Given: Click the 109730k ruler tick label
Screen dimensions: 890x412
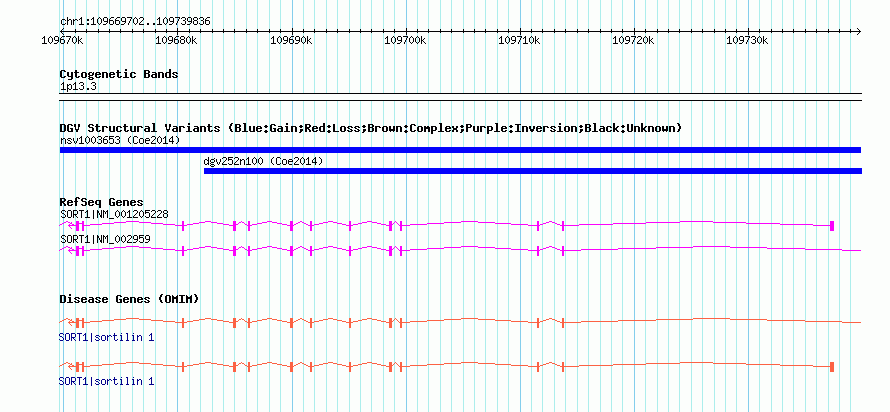Looking at the screenshot, I should tap(748, 41).
